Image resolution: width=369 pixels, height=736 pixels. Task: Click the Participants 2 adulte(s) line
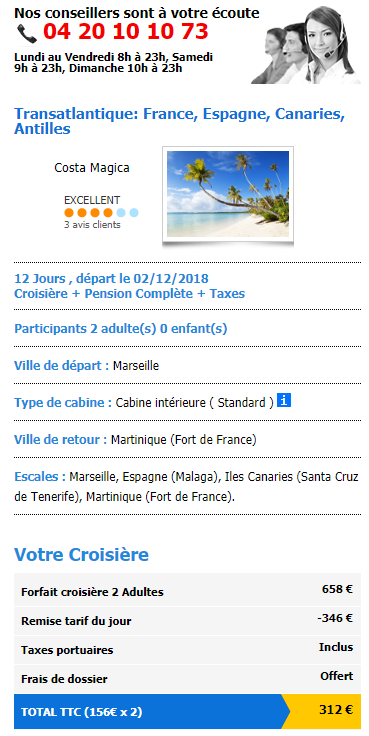[121, 329]
